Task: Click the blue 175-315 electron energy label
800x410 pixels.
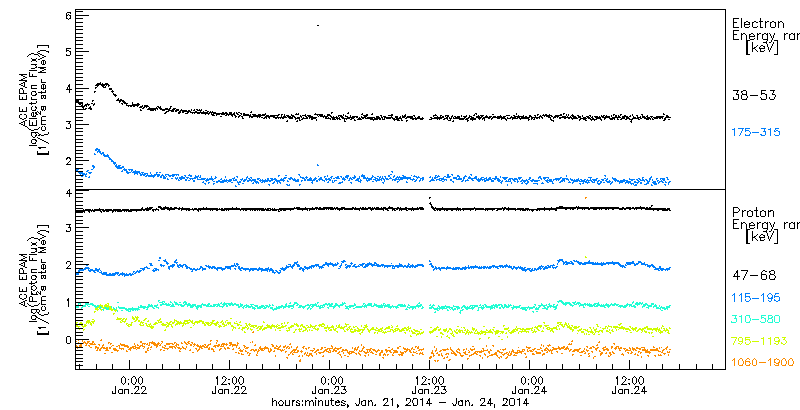Action: [756, 133]
